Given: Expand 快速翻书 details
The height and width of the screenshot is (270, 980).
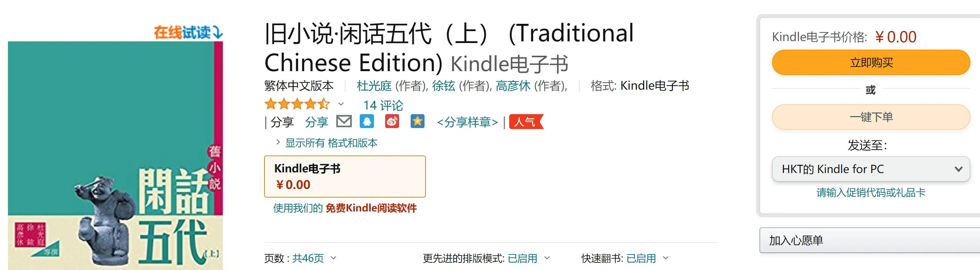Looking at the screenshot, I should (665, 258).
